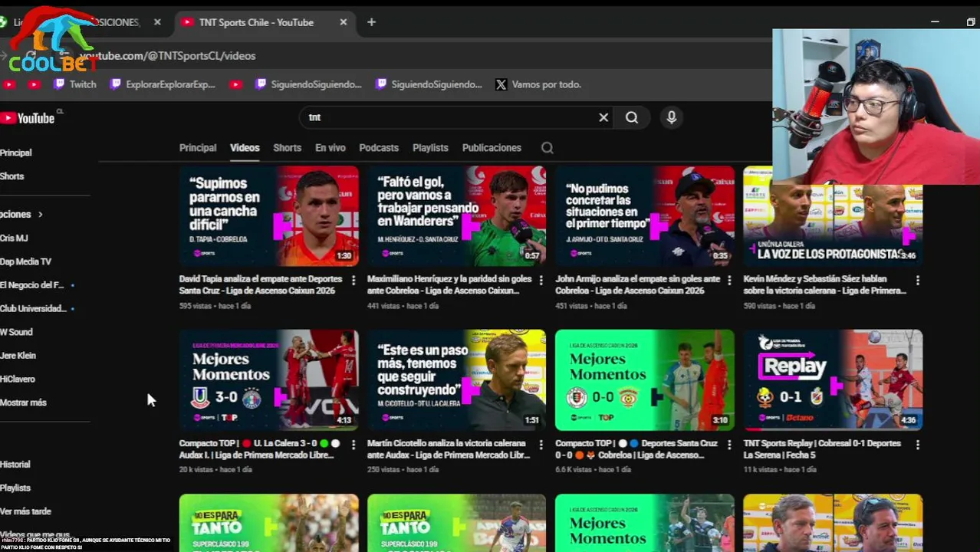This screenshot has height=552, width=980.
Task: Open the Podcasts tab
Action: 379,148
